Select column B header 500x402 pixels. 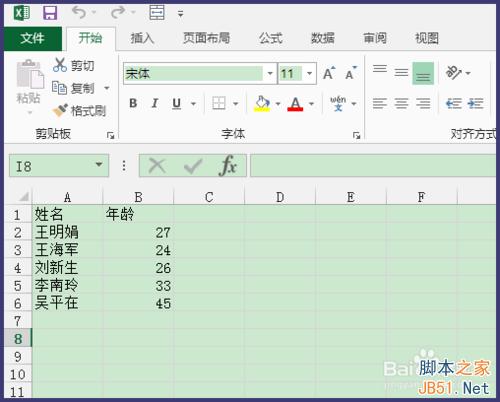[x=138, y=197]
